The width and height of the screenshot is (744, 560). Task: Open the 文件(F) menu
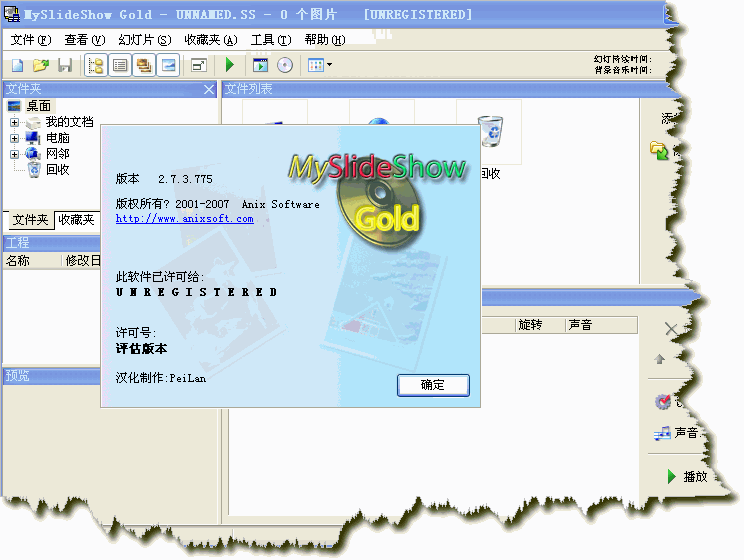31,40
